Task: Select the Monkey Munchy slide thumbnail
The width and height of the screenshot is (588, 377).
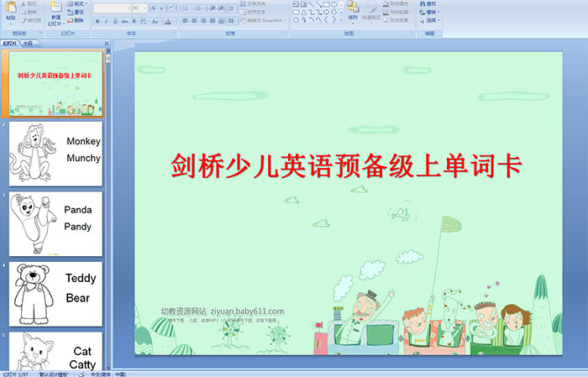Action: [55, 154]
